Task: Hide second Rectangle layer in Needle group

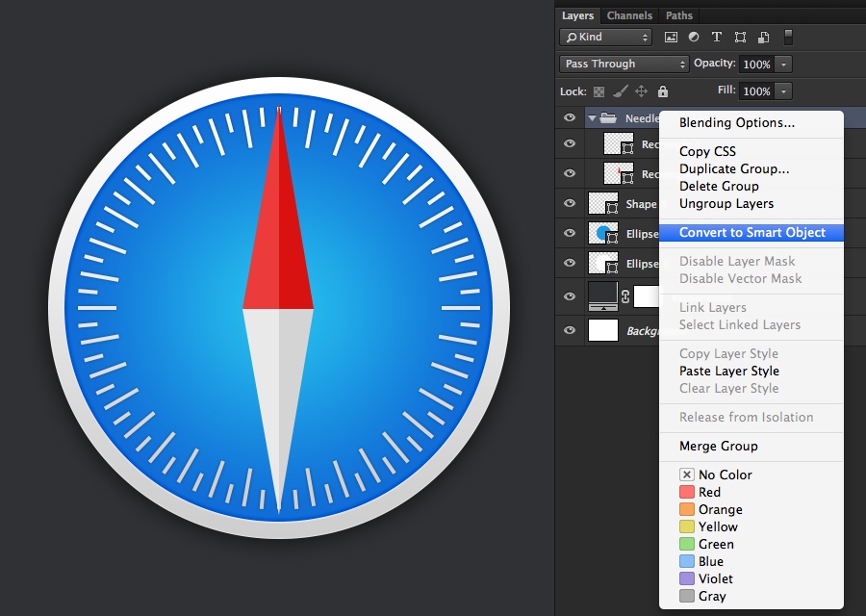Action: click(x=570, y=173)
